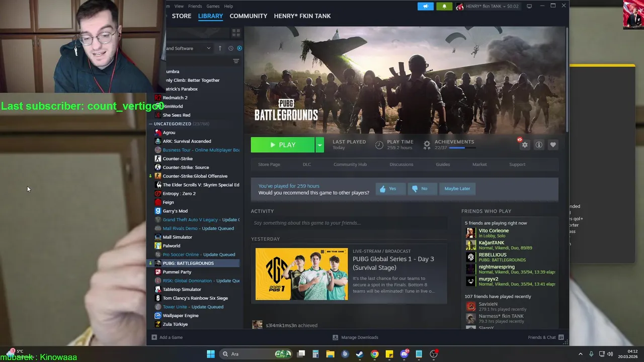644x362 pixels.
Task: Go to the STORE tab
Action: click(182, 16)
